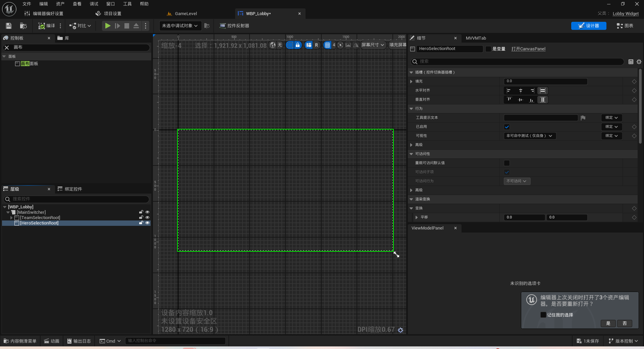Image resolution: width=644 pixels, height=349 pixels.
Task: Click the property matrix grid icon in details
Action: [x=631, y=62]
